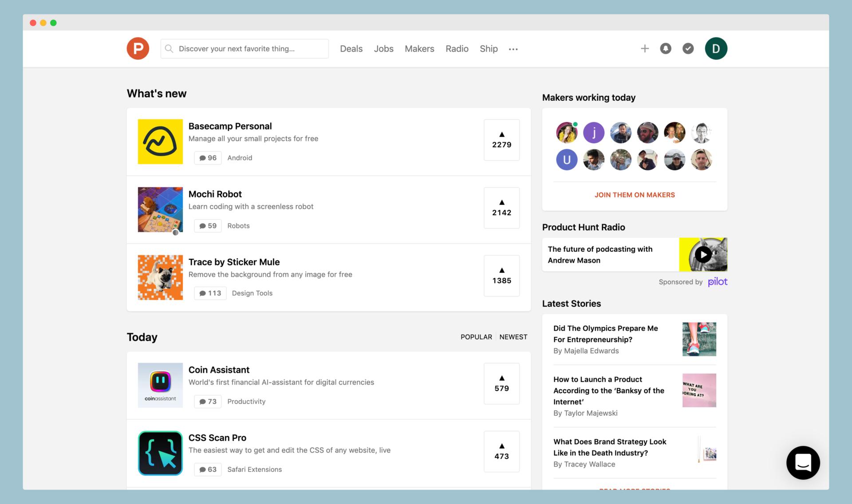
Task: Open the Deals nav item
Action: (x=351, y=49)
